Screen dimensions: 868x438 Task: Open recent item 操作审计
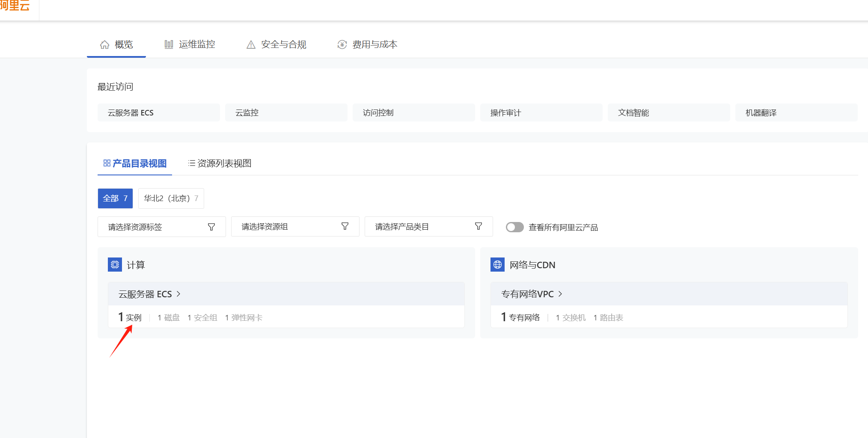coord(541,112)
